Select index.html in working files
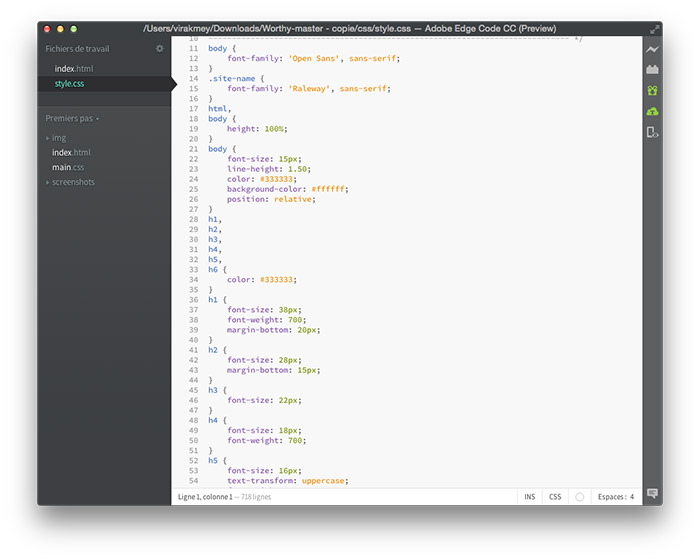The image size is (700, 559). pyautogui.click(x=74, y=69)
